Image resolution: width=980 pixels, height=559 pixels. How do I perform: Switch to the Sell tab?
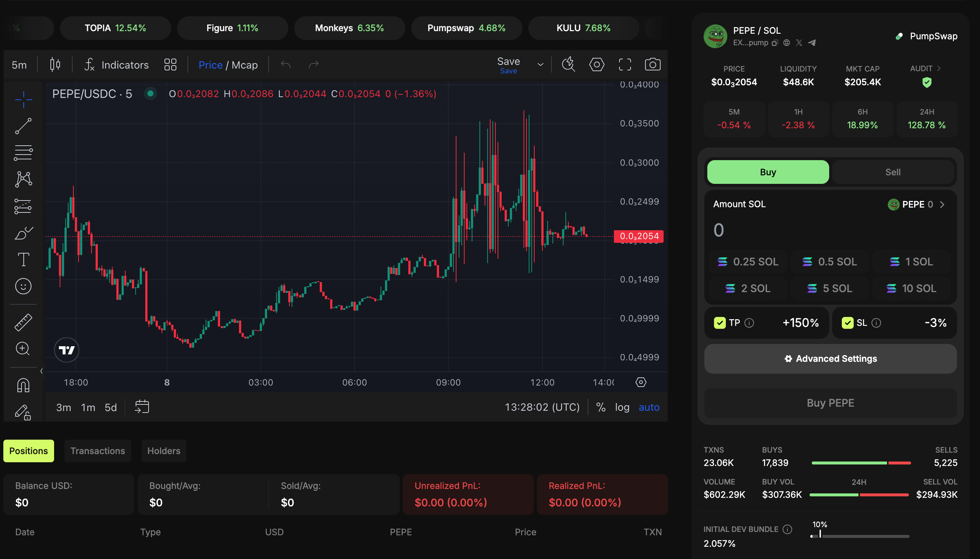893,172
